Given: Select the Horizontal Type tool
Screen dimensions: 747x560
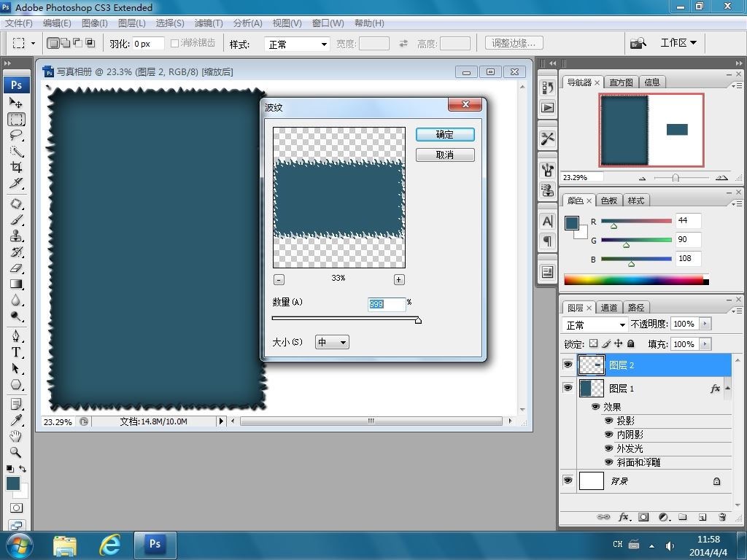Looking at the screenshot, I should click(x=16, y=352).
